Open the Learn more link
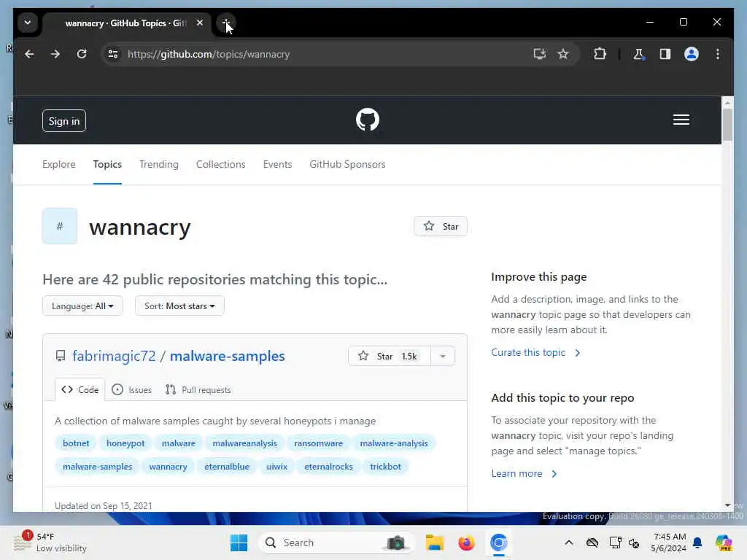Screen dimensions: 747x560 524,474
